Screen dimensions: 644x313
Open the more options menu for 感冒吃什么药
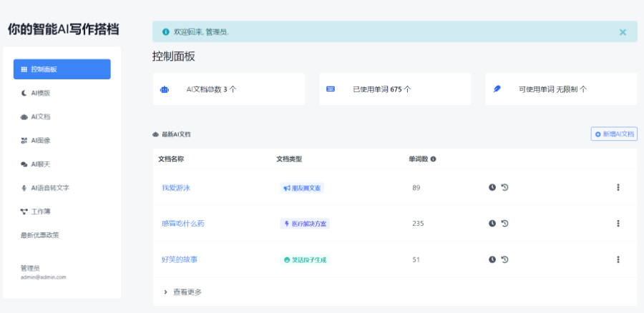pyautogui.click(x=618, y=224)
